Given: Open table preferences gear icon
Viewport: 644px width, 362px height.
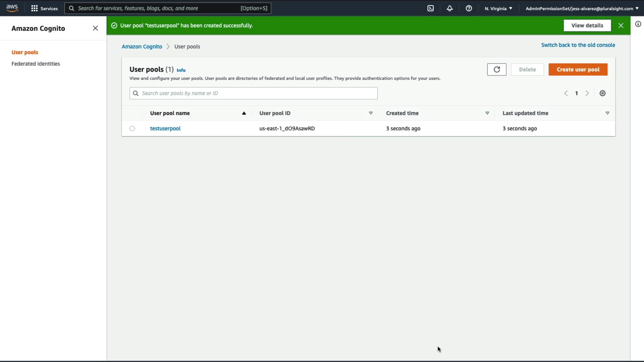Looking at the screenshot, I should (x=602, y=93).
